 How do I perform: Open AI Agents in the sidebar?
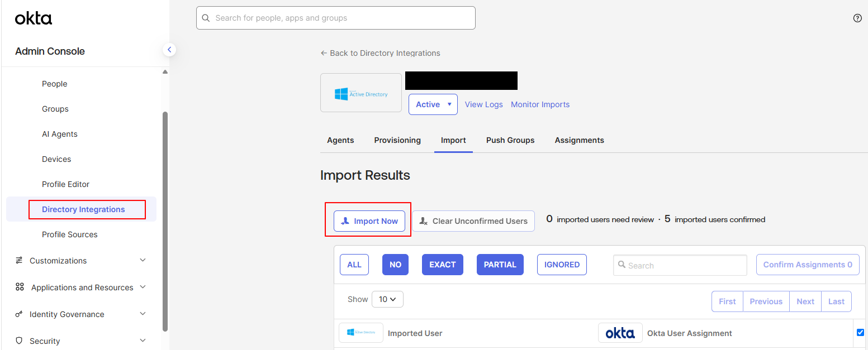click(60, 134)
